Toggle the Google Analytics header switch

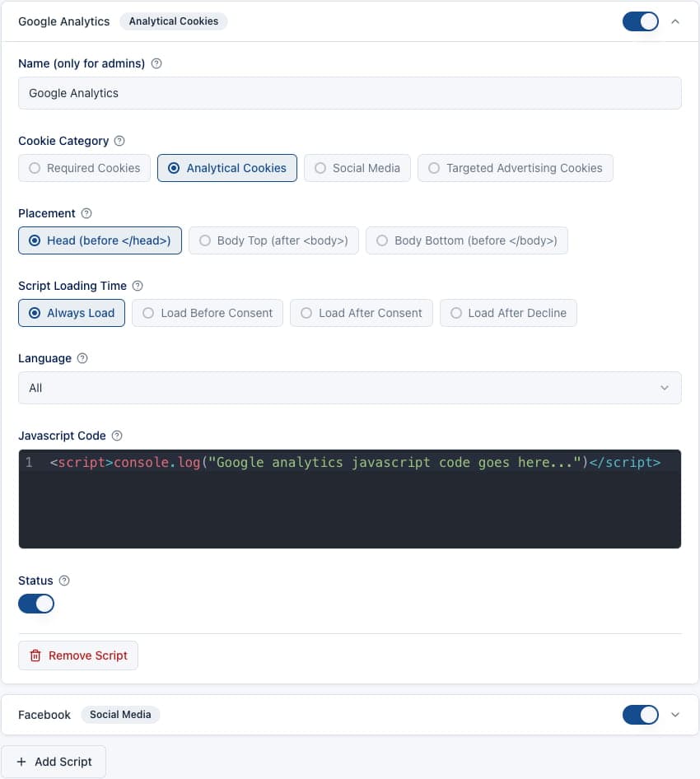point(641,21)
